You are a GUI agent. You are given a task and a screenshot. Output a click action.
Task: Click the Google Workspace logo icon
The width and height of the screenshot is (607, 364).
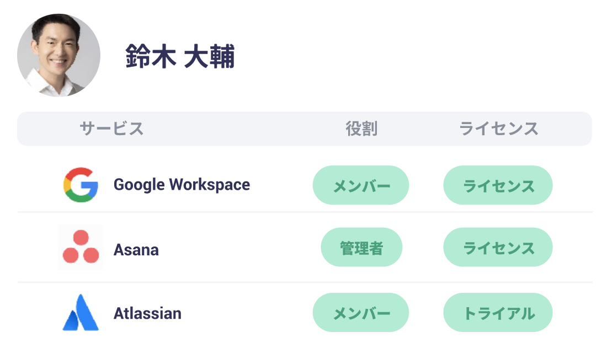pos(81,185)
